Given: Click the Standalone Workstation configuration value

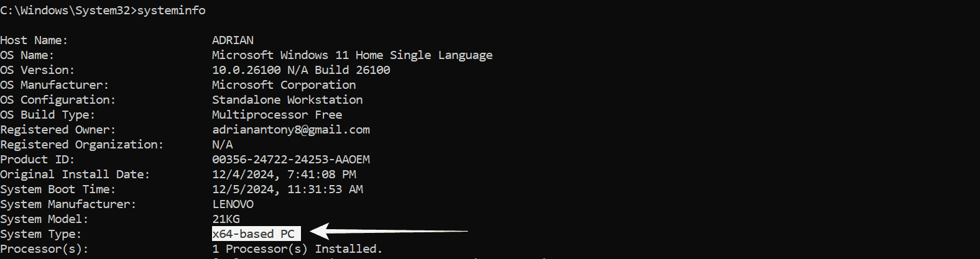Looking at the screenshot, I should pos(287,99).
